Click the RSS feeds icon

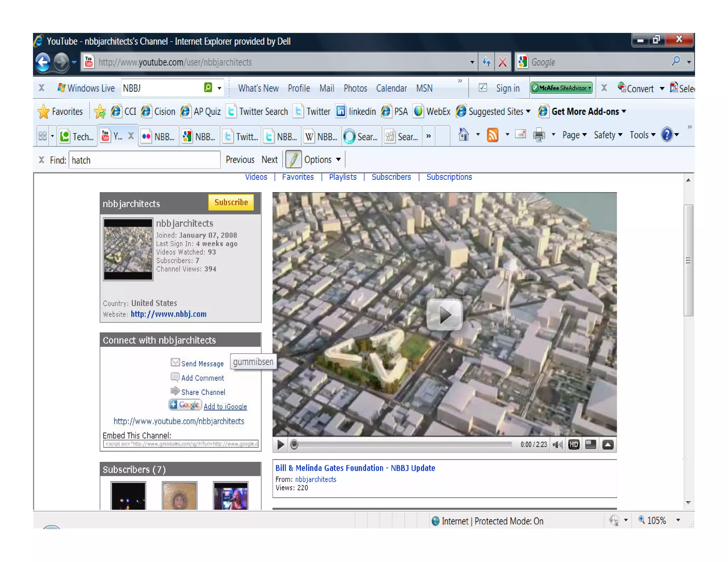[493, 135]
